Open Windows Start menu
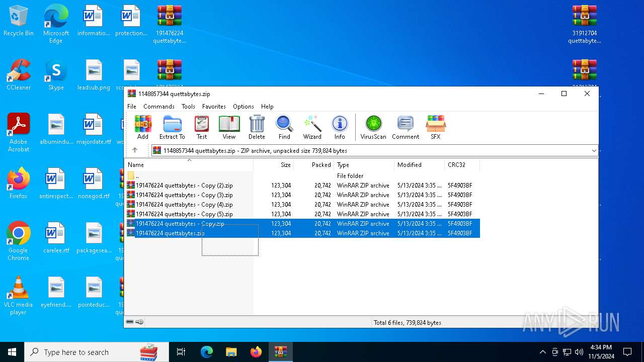Image resolution: width=644 pixels, height=362 pixels. [12, 352]
